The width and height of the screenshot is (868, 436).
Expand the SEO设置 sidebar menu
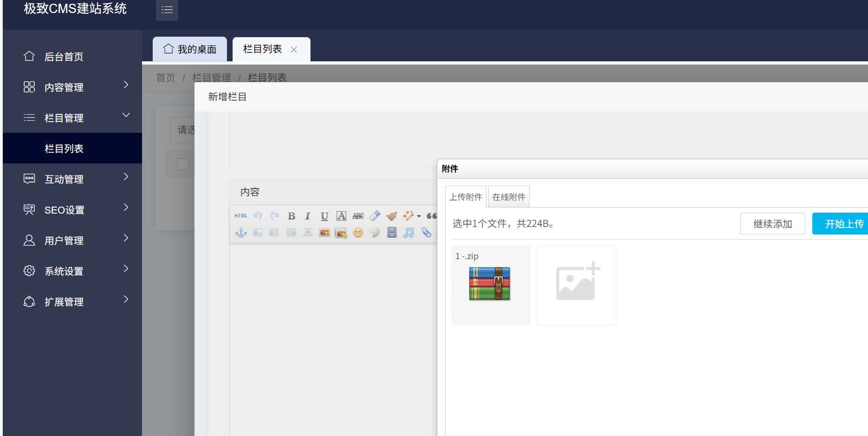pyautogui.click(x=72, y=210)
